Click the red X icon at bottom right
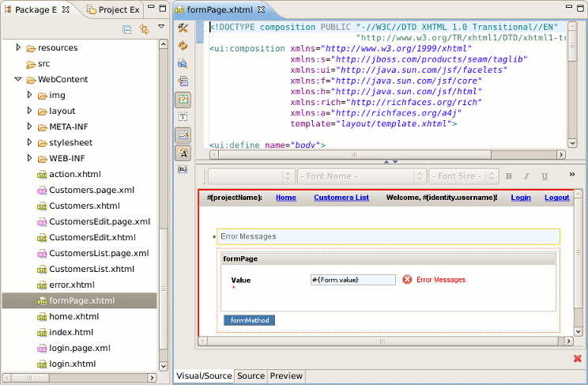Viewport: 588px width, 385px height. pos(577,359)
